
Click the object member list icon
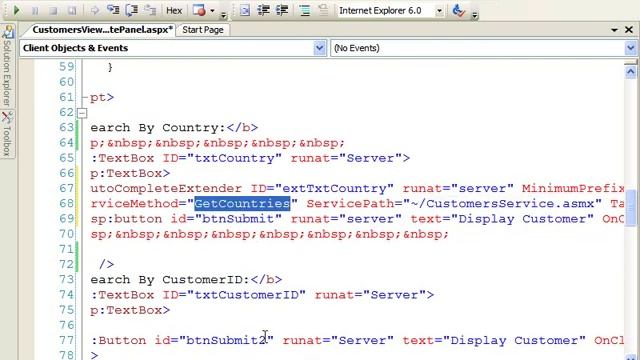pos(245,11)
